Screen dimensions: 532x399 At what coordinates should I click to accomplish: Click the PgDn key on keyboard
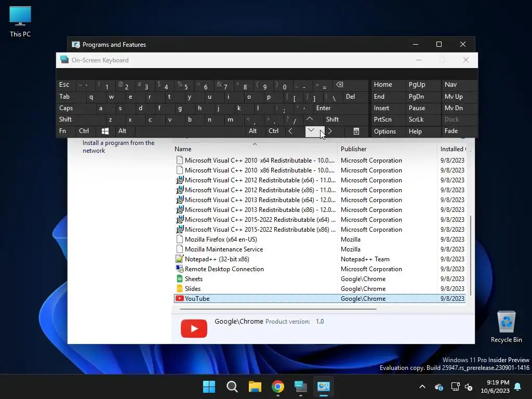pyautogui.click(x=423, y=97)
